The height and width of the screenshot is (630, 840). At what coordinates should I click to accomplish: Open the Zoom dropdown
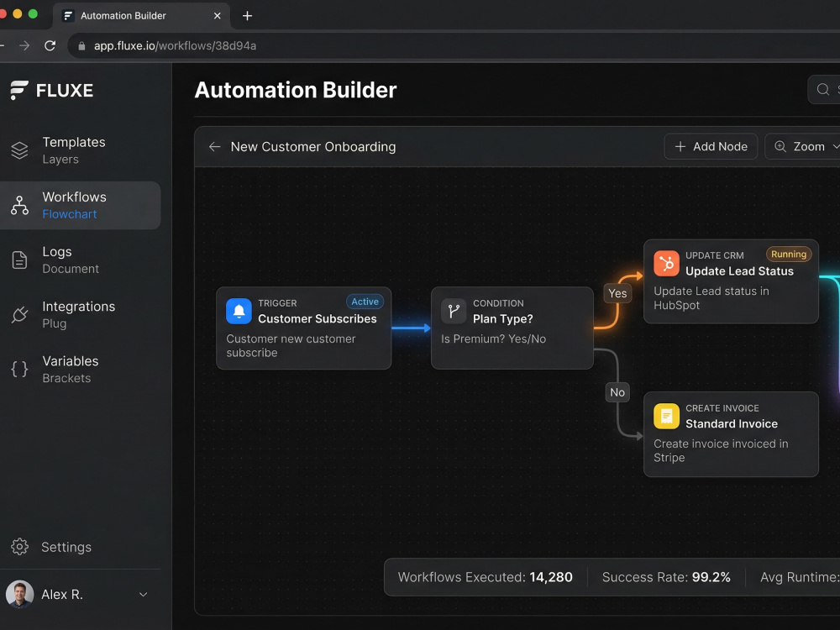click(802, 146)
